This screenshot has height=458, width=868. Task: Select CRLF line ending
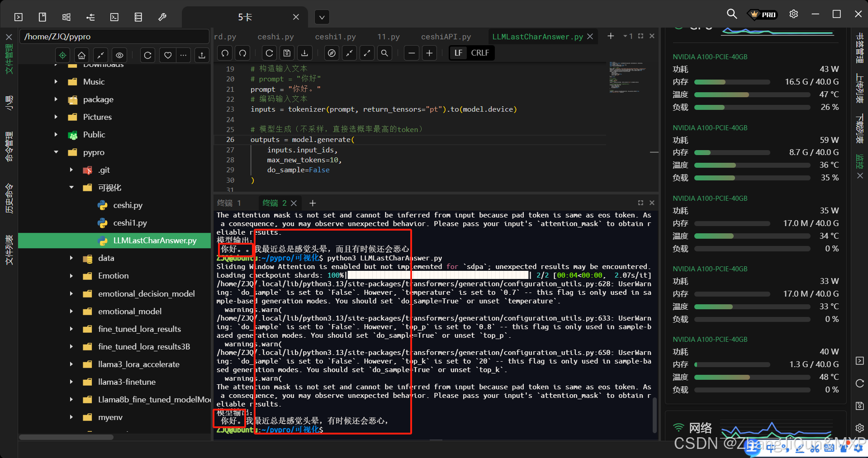point(480,53)
